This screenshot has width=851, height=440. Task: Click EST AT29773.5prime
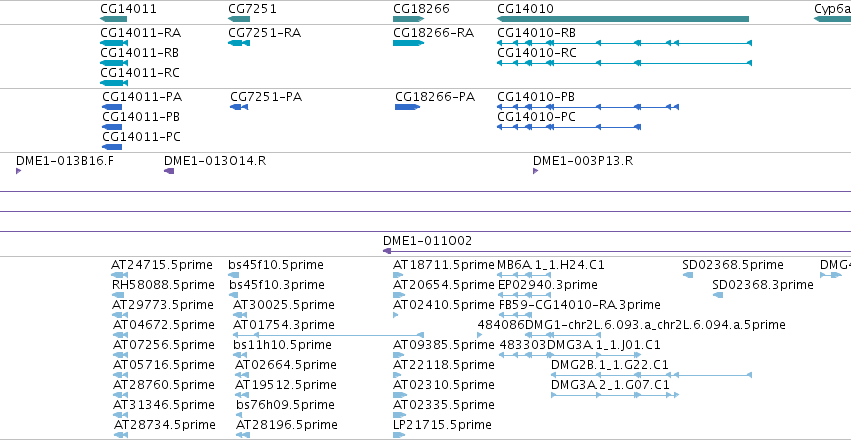coord(163,305)
